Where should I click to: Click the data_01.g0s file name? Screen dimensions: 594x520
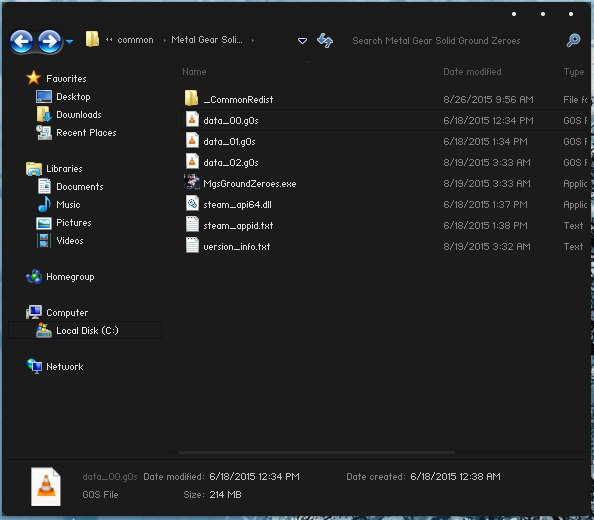[230, 142]
